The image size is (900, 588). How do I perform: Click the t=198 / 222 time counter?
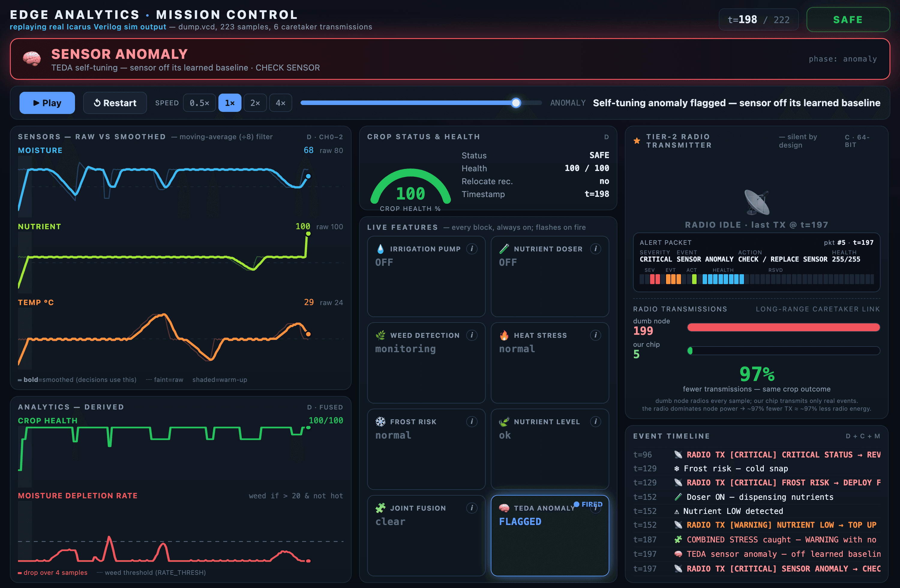coord(759,20)
